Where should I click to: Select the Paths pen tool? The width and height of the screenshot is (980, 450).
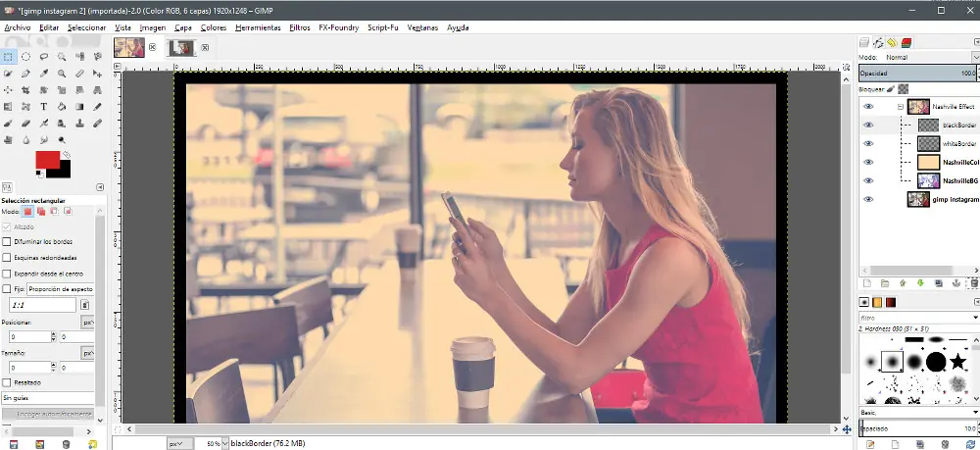25,74
